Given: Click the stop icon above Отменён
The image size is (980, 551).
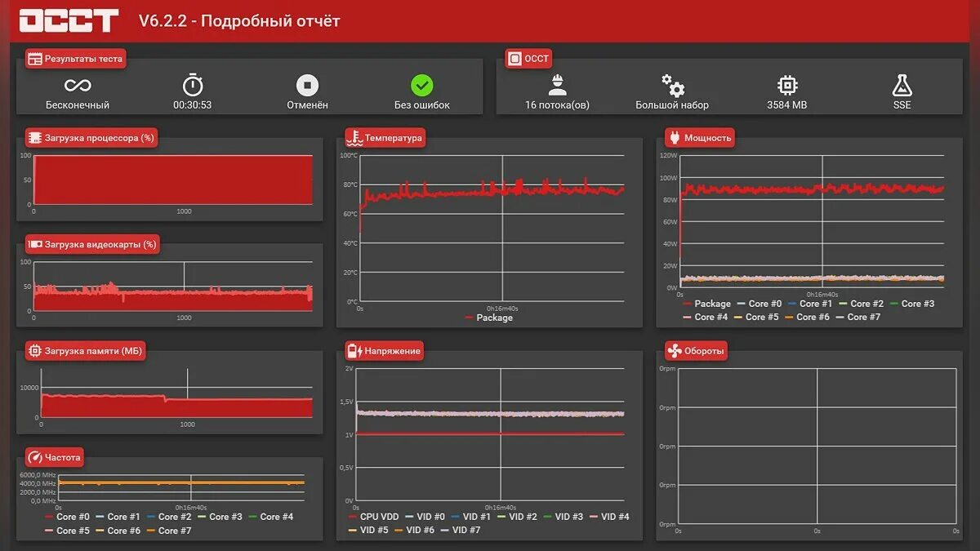Looking at the screenshot, I should point(308,85).
